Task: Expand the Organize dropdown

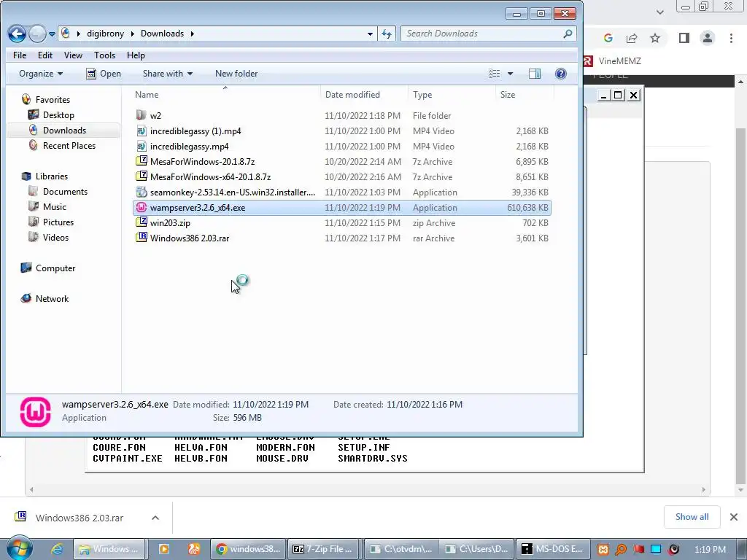Action: click(41, 74)
